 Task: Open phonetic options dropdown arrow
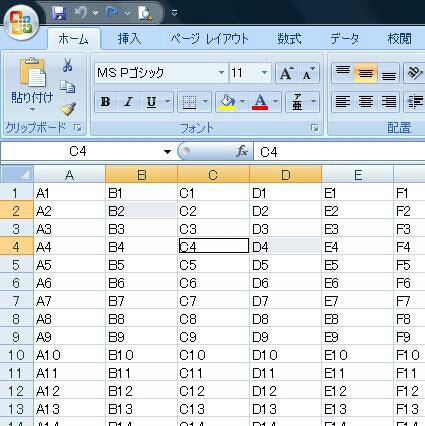pos(313,101)
